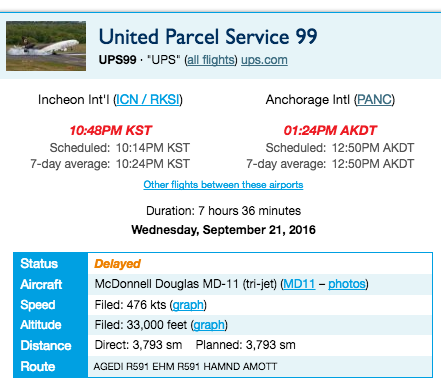Open the MD11 aircraft type link

(299, 284)
